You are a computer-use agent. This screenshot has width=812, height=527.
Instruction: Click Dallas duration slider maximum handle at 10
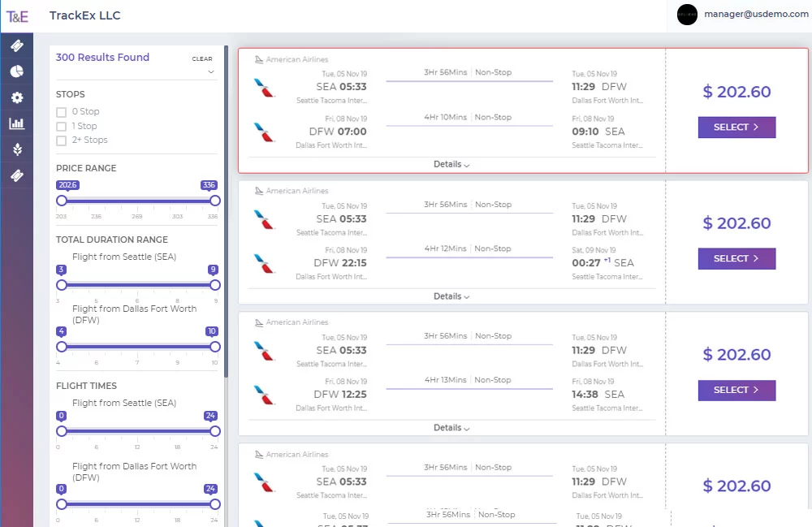click(x=215, y=347)
